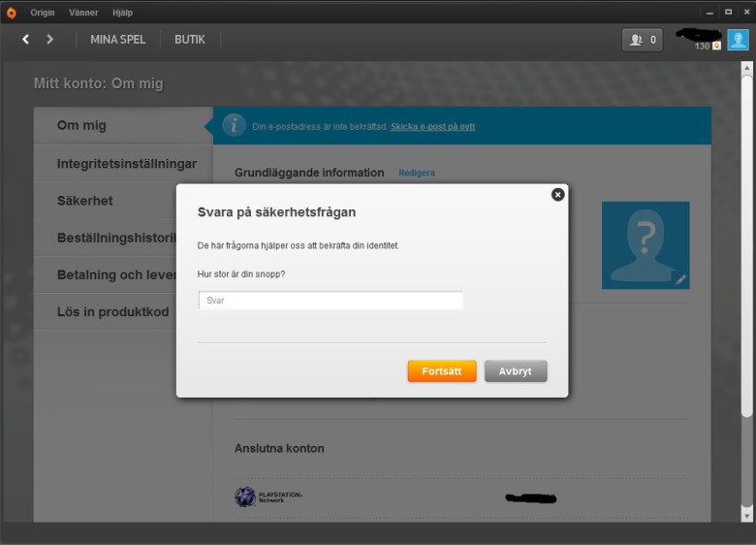Close the Origin window
Screen dimensions: 756x545
pyautogui.click(x=746, y=12)
